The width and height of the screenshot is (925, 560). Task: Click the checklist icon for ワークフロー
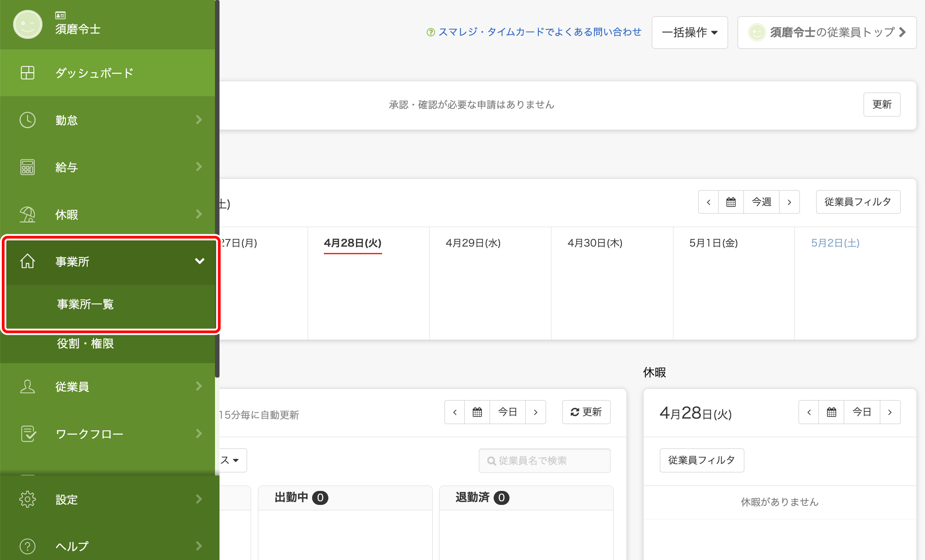point(28,434)
